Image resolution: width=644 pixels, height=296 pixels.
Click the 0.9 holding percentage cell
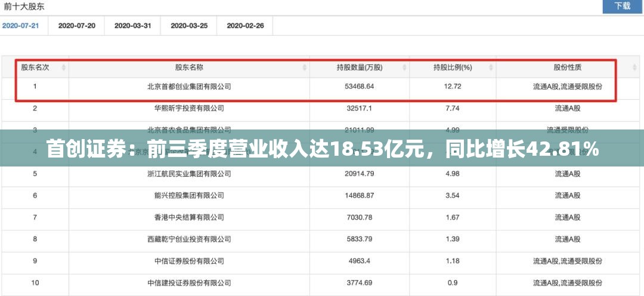click(453, 283)
